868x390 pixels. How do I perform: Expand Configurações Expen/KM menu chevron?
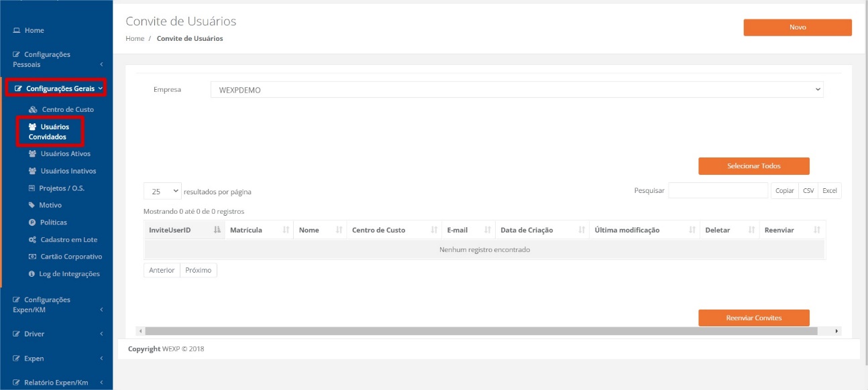pyautogui.click(x=101, y=310)
